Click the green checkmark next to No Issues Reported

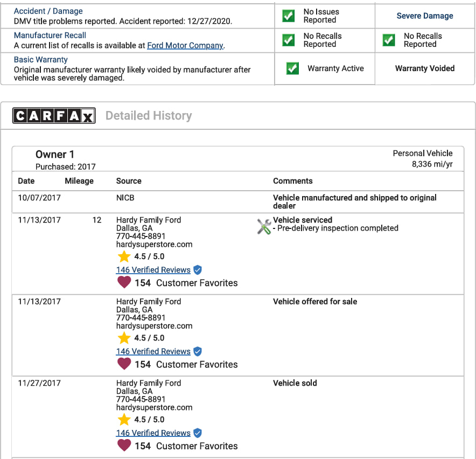click(x=289, y=16)
